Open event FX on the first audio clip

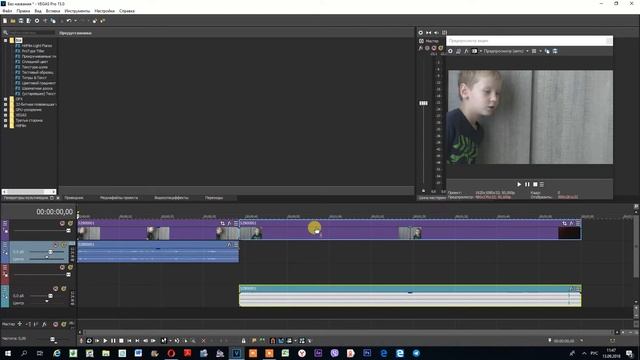229,244
